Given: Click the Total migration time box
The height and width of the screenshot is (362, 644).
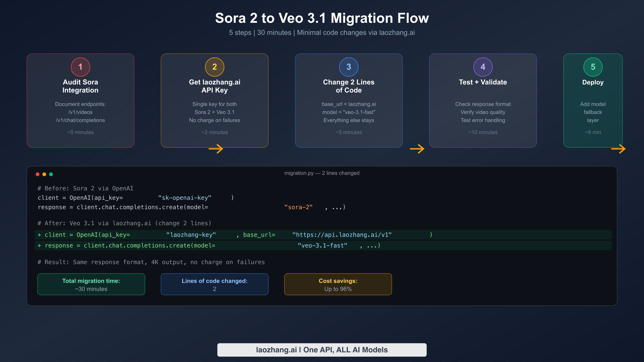Looking at the screenshot, I should click(x=91, y=284).
